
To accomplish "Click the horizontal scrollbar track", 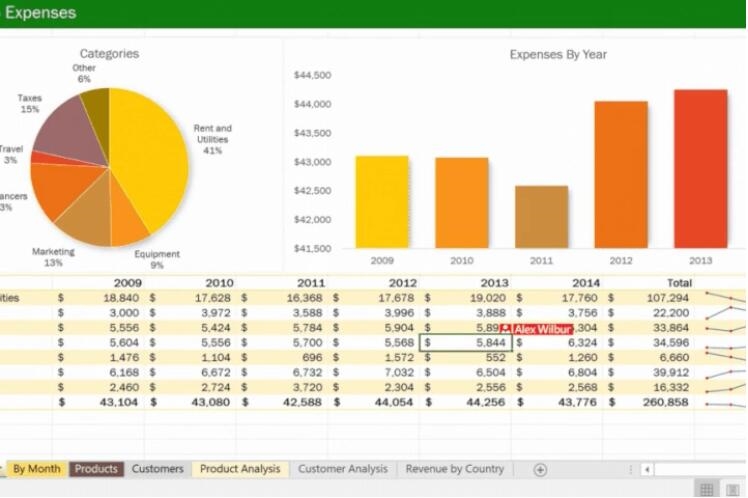I will pyautogui.click(x=700, y=469).
